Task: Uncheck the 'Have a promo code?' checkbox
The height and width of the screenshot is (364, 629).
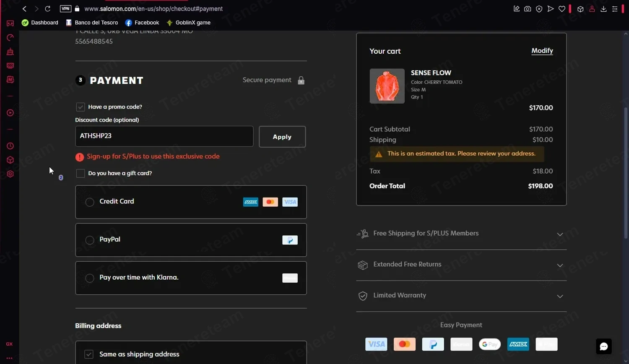Action: tap(81, 107)
